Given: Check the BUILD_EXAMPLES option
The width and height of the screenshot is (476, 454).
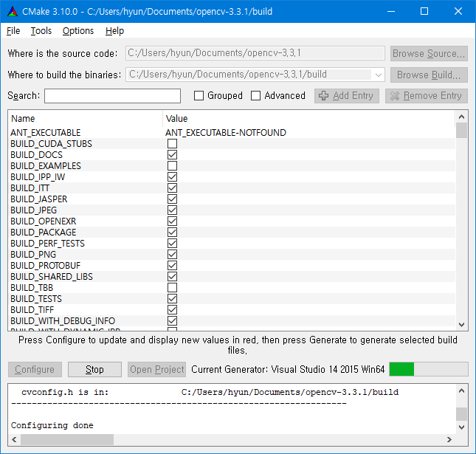Looking at the screenshot, I should coord(172,166).
